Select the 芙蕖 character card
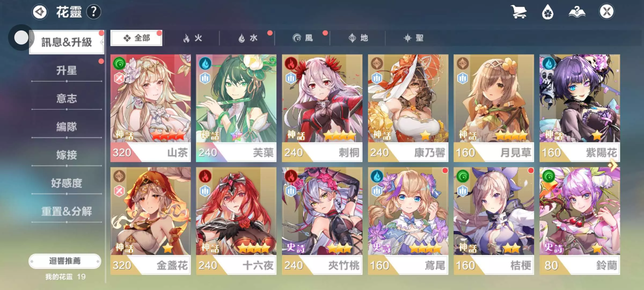The height and width of the screenshot is (290, 644). click(236, 108)
